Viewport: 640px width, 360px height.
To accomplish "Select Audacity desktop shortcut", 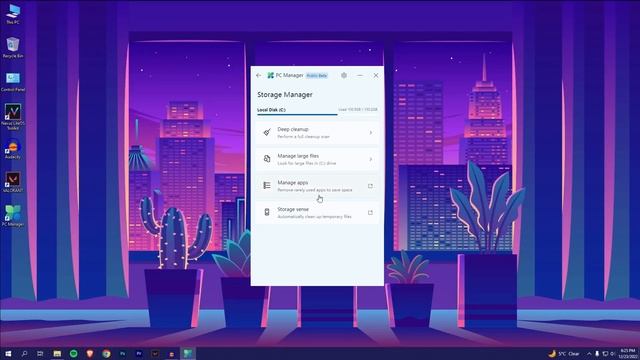I will point(13,150).
